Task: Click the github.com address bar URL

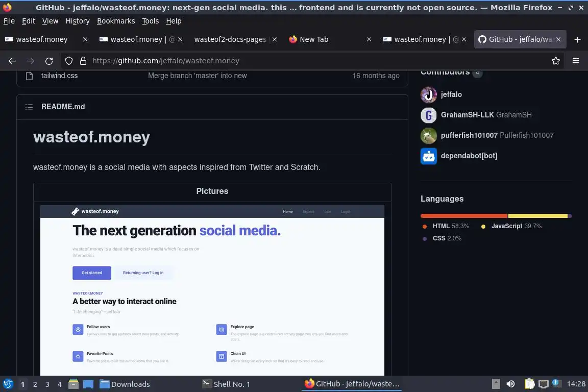Action: 166,61
